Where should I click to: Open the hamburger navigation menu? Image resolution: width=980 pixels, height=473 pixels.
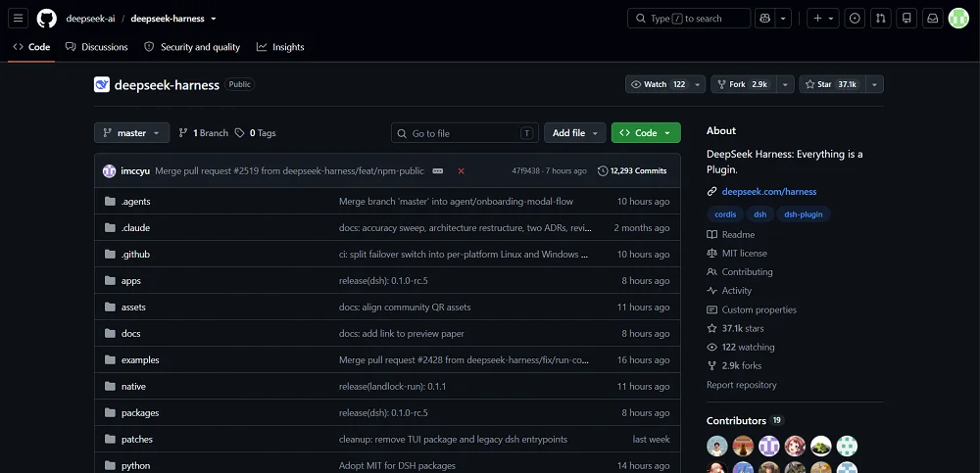tap(18, 19)
